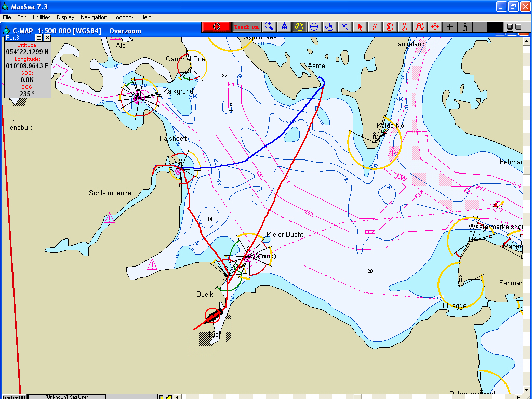This screenshot has height=399, width=532.
Task: Select the red arrow selection tool
Action: click(360, 27)
